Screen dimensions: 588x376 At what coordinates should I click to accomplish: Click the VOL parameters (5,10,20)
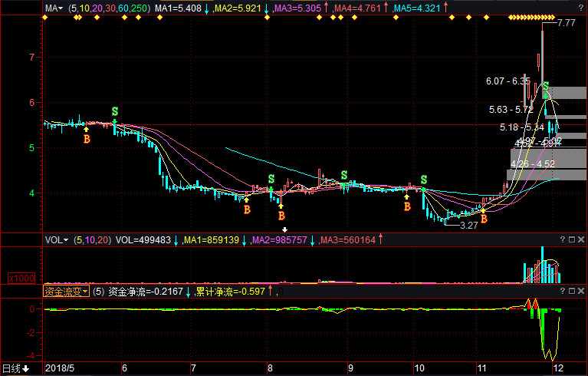click(x=93, y=240)
